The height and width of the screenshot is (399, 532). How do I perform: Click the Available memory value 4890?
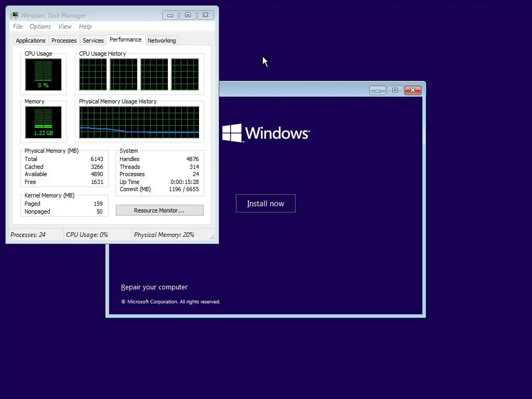coord(97,175)
